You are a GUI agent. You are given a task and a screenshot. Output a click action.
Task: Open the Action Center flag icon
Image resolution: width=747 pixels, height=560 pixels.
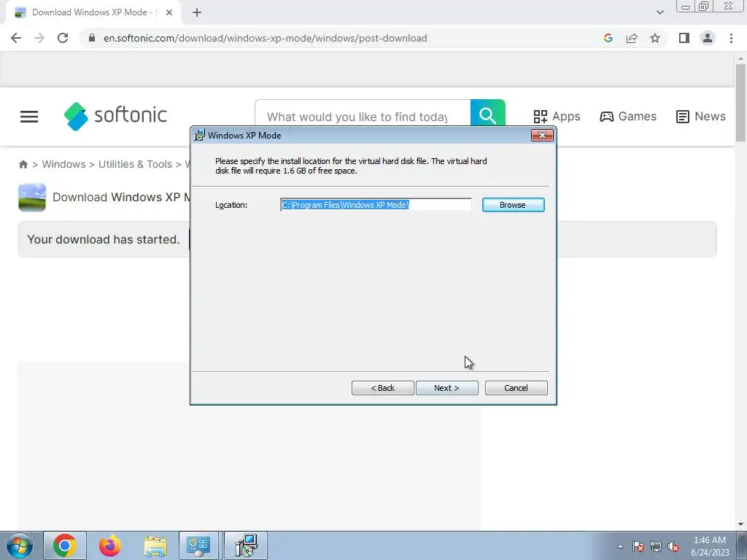coord(638,546)
